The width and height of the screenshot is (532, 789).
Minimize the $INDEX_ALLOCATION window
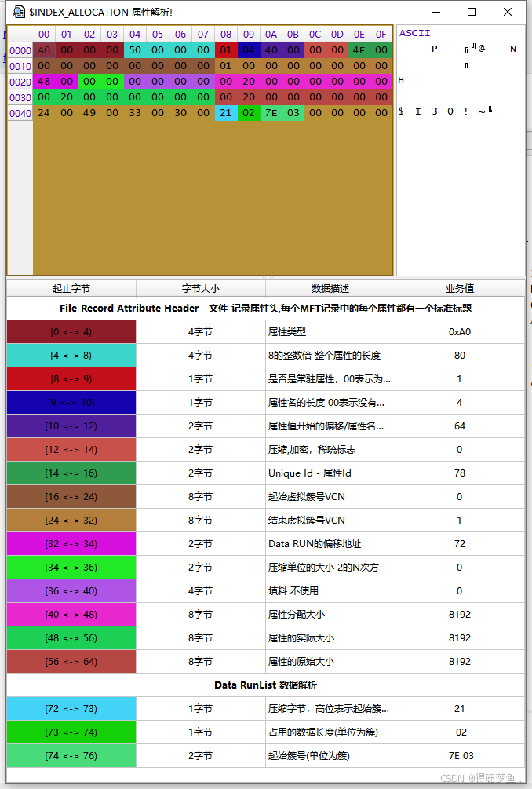(436, 12)
